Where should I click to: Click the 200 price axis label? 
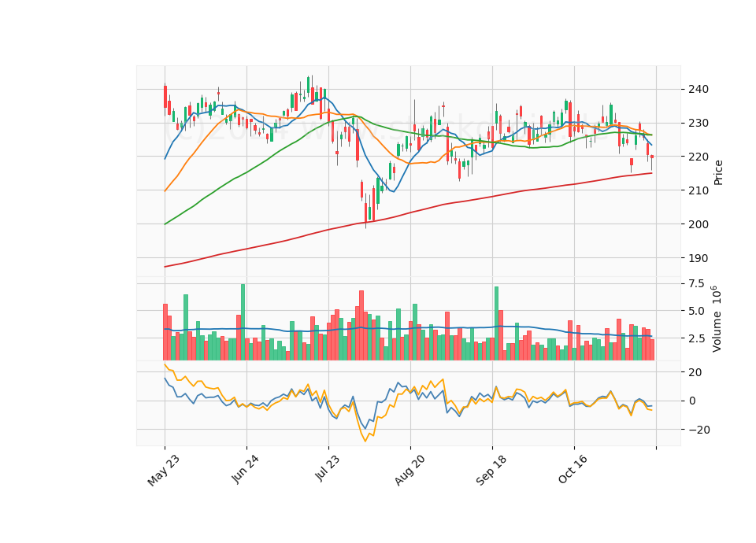click(699, 224)
